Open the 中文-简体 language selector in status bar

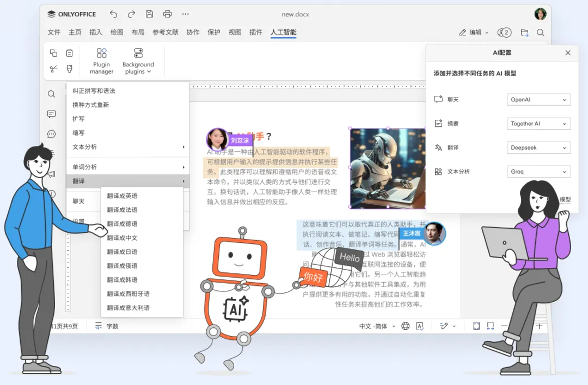[x=377, y=326]
